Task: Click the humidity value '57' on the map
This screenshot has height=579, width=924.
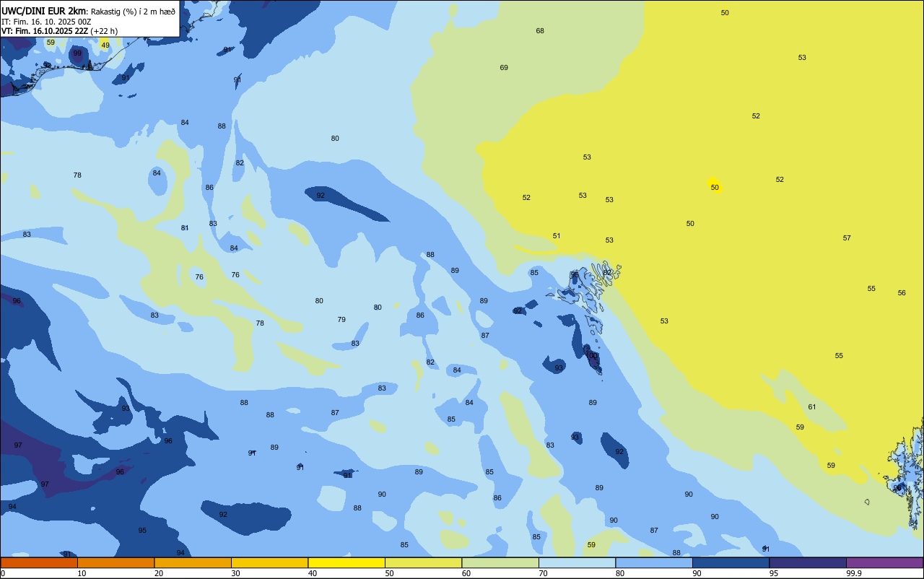Action: [847, 238]
